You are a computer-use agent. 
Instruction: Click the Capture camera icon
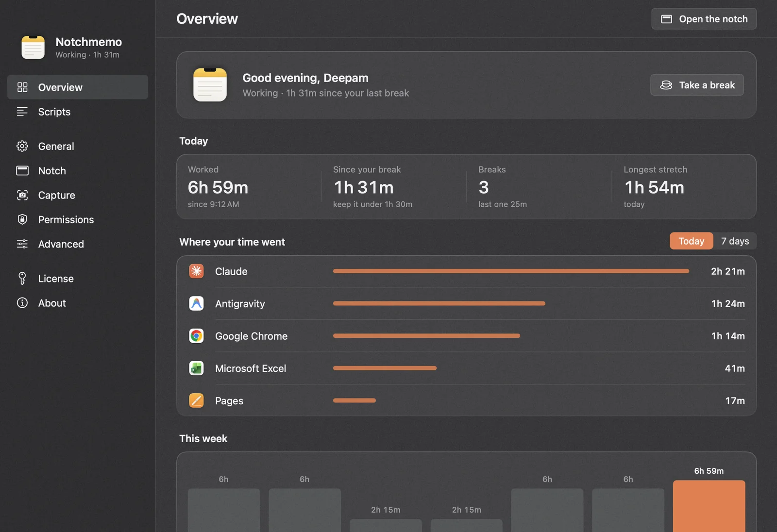(x=22, y=195)
